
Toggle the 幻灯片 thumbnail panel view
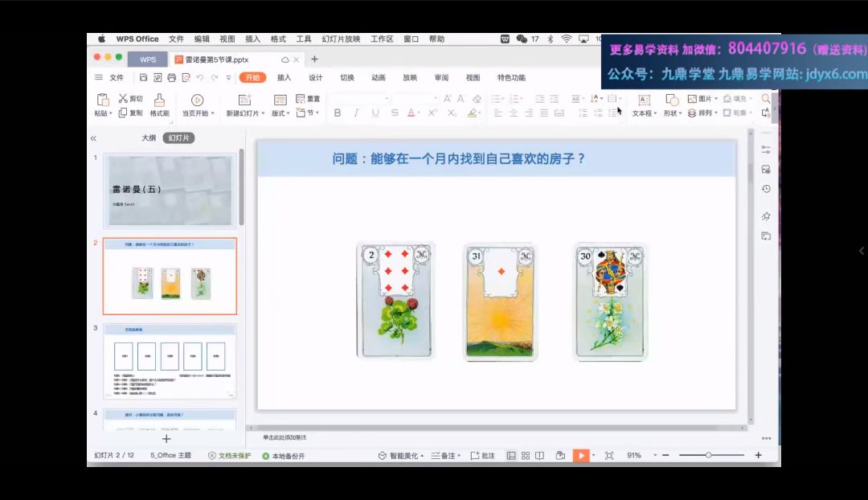click(178, 138)
